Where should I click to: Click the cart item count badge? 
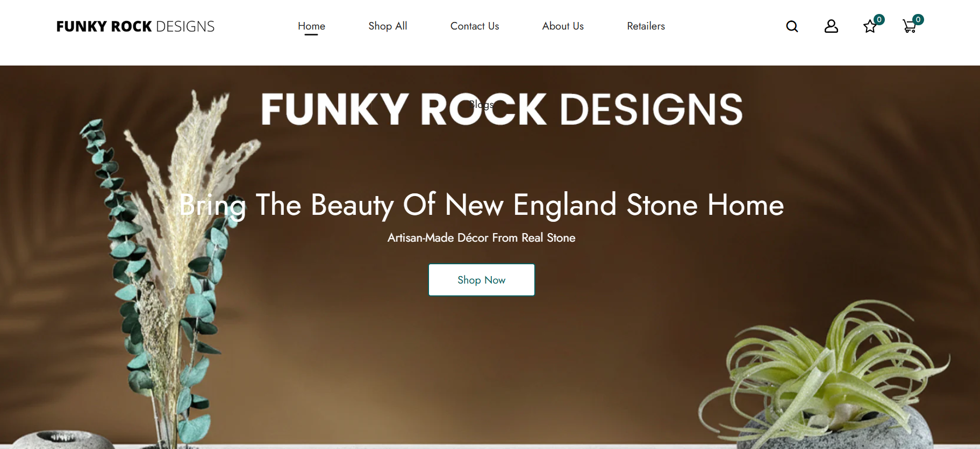coord(918,20)
